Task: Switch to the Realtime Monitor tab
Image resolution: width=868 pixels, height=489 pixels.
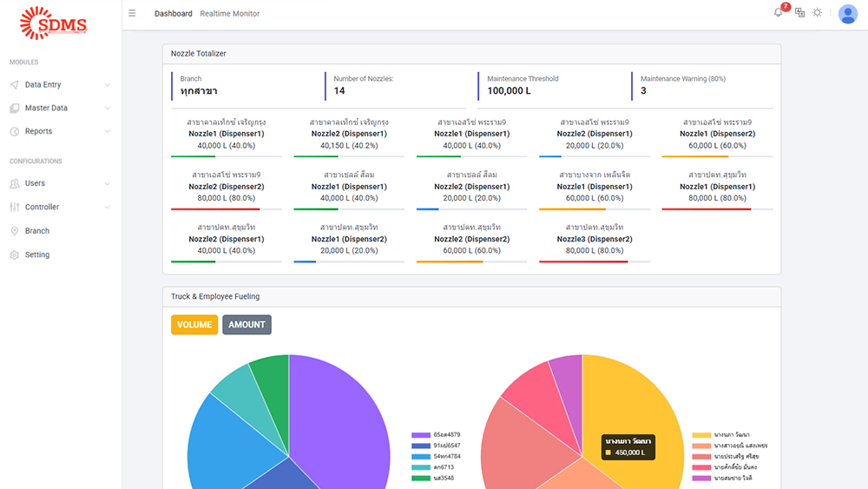Action: 229,14
